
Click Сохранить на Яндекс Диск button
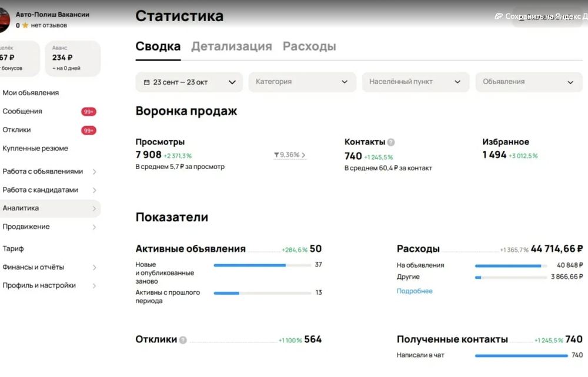541,16
